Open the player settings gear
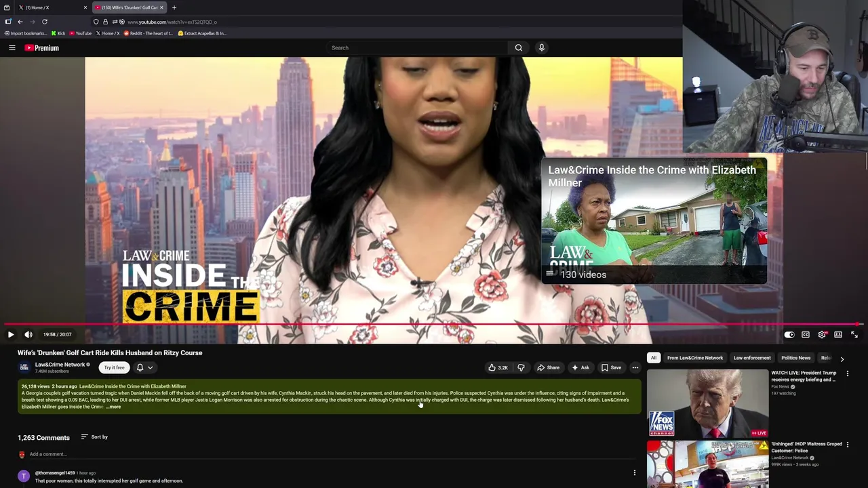This screenshot has height=488, width=868. coord(822,334)
